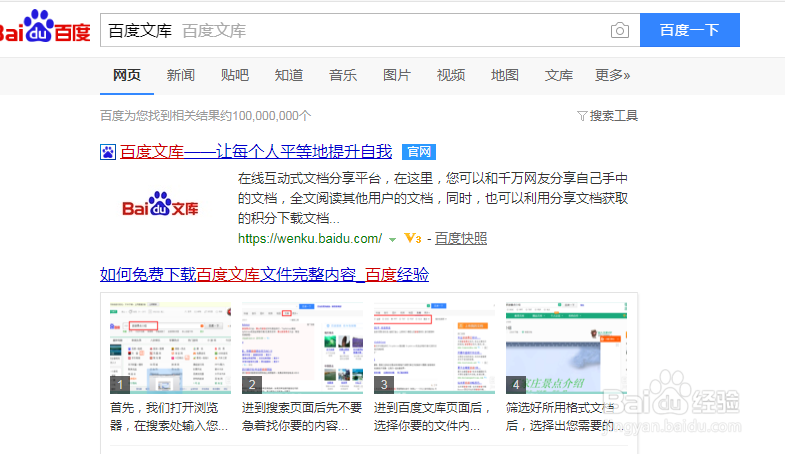Viewport: 785px width, 454px height.
Task: Open step 4 thumbnail image
Action: pos(566,348)
